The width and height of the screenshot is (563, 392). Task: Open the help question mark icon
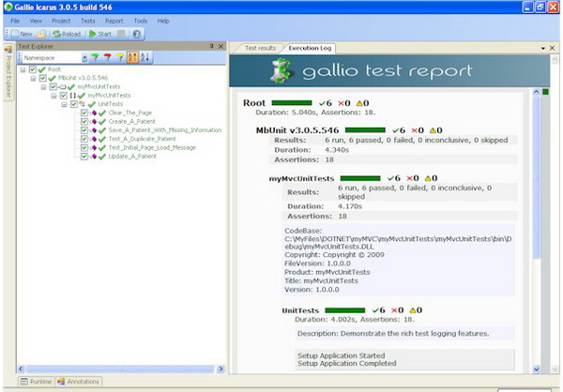[x=137, y=34]
